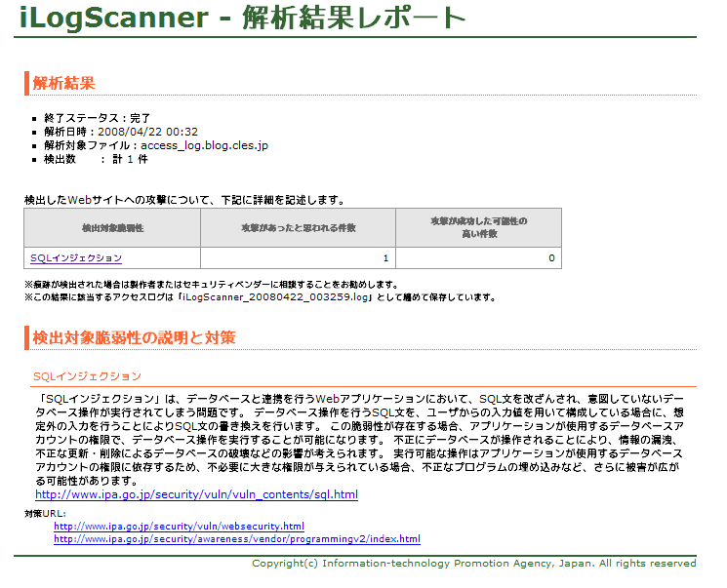
Task: Click the Copyright footer text
Action: click(473, 564)
